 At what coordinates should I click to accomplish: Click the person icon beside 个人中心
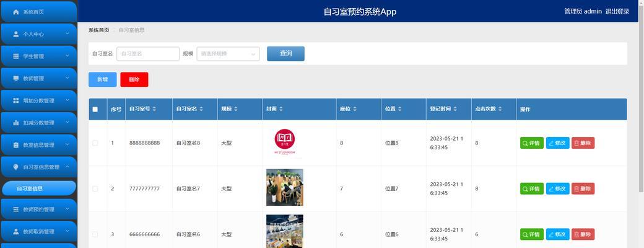tap(16, 34)
